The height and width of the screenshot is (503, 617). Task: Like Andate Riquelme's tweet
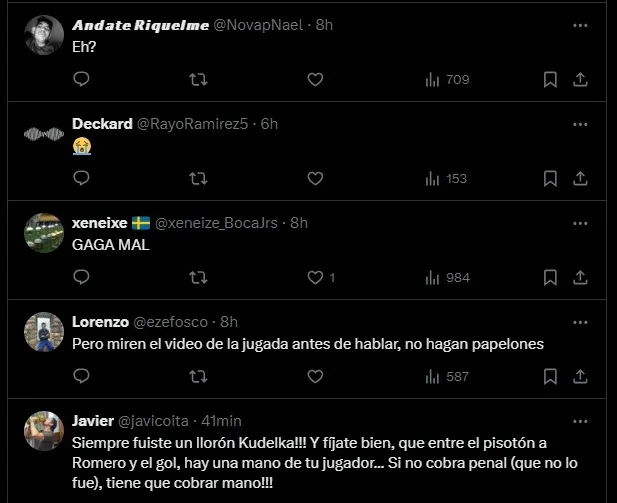point(315,79)
